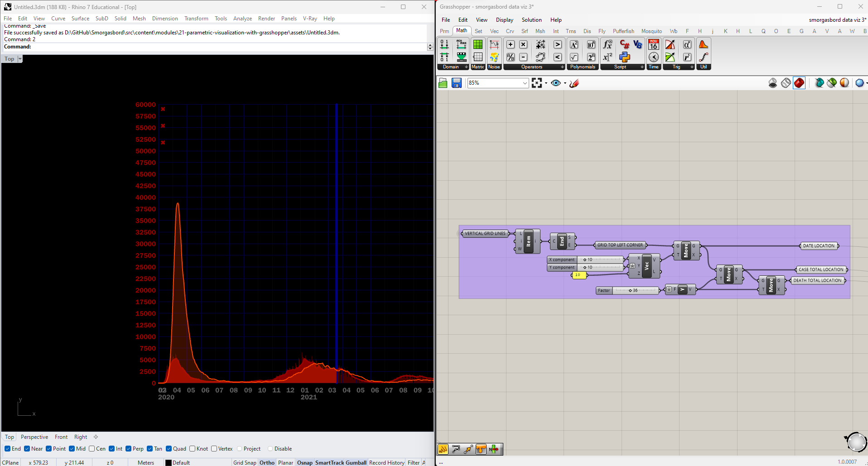Enable the Vertex osnap checkbox
The image size is (868, 466).
point(214,449)
